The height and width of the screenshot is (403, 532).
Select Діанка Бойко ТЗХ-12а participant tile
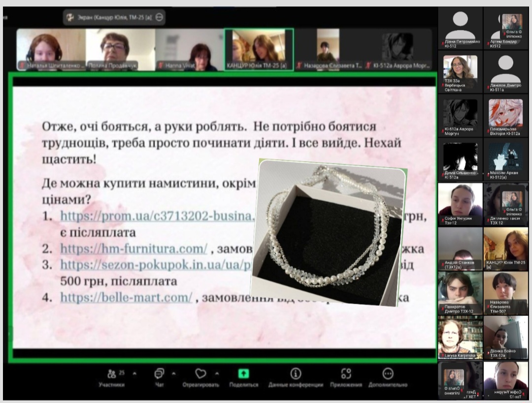pyautogui.click(x=506, y=337)
